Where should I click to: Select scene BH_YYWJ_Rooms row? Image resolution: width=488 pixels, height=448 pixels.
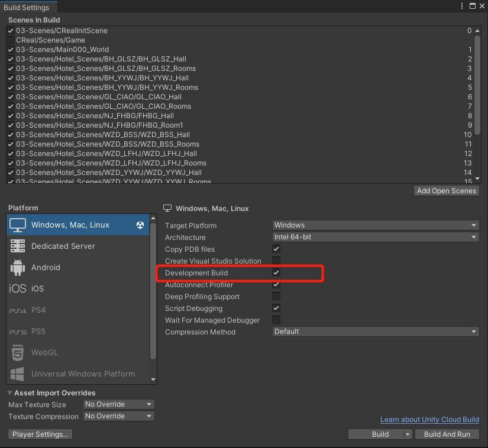coord(240,87)
